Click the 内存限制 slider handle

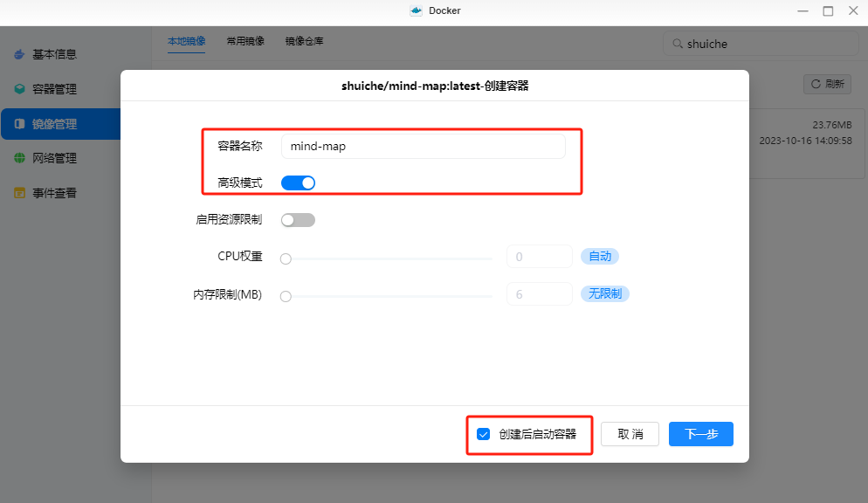coord(285,296)
